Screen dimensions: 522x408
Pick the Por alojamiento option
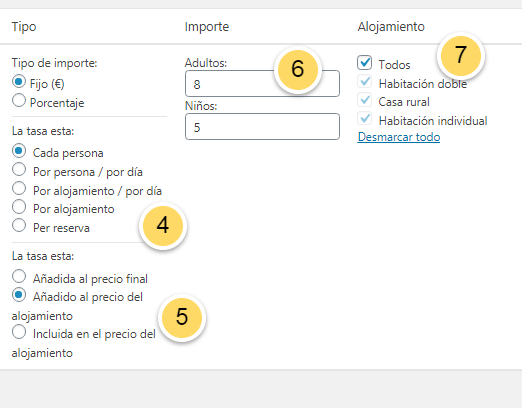pyautogui.click(x=19, y=207)
